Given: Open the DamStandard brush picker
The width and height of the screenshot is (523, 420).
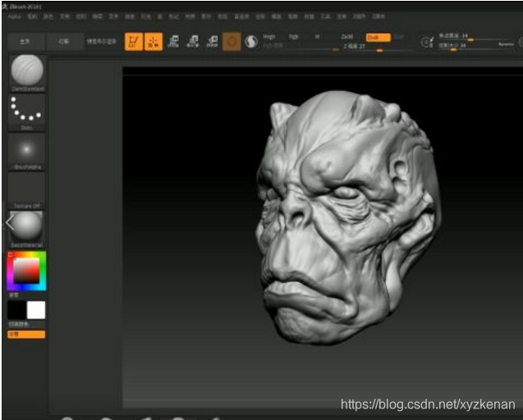Looking at the screenshot, I should (x=27, y=73).
